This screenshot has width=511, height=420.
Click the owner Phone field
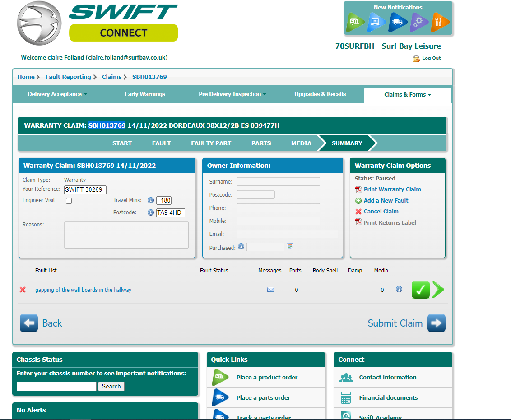point(279,208)
